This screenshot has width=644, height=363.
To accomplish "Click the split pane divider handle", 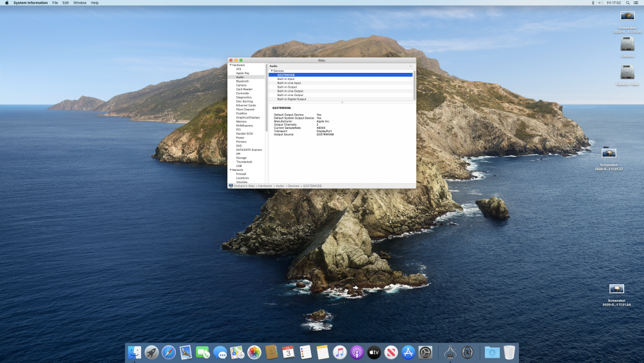I will pyautogui.click(x=342, y=103).
